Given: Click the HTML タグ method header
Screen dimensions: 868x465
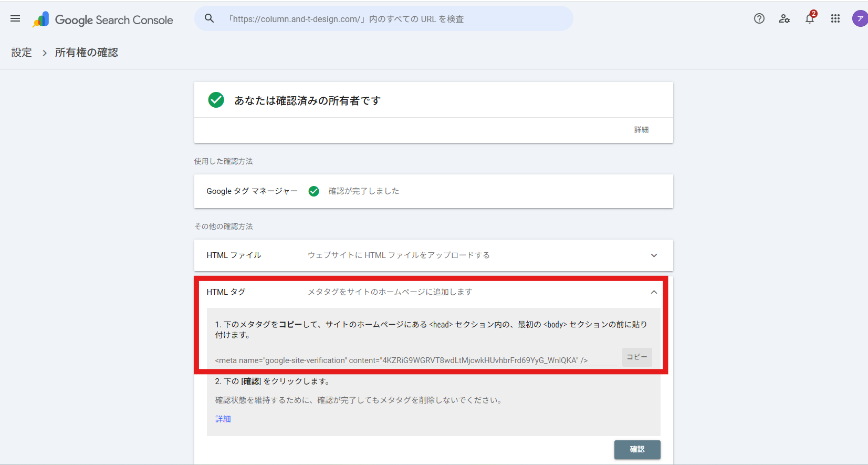Looking at the screenshot, I should (226, 292).
